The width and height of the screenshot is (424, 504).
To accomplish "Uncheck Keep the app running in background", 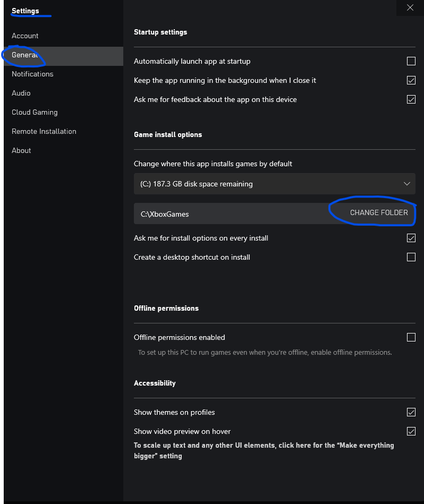I will 411,80.
